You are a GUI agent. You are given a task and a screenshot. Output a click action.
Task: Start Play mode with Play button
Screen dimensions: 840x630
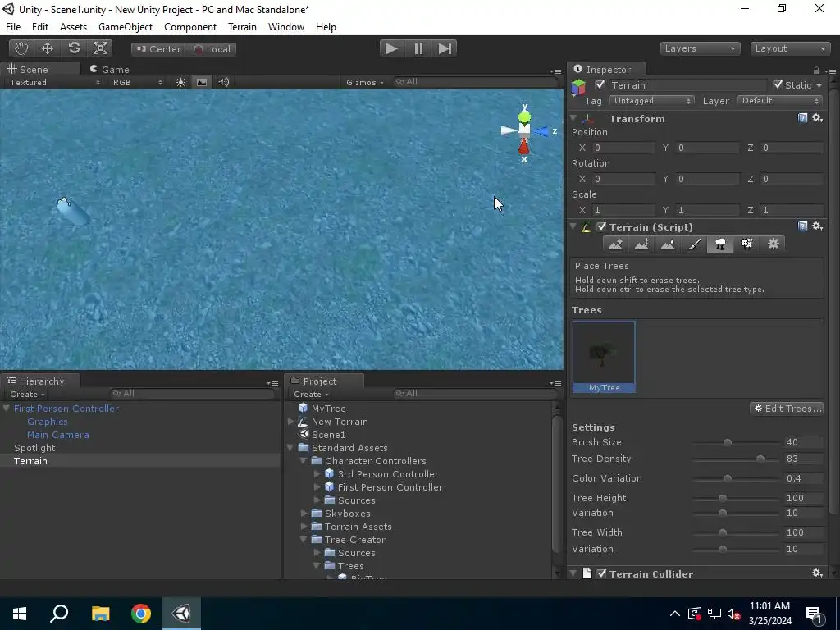coord(392,48)
